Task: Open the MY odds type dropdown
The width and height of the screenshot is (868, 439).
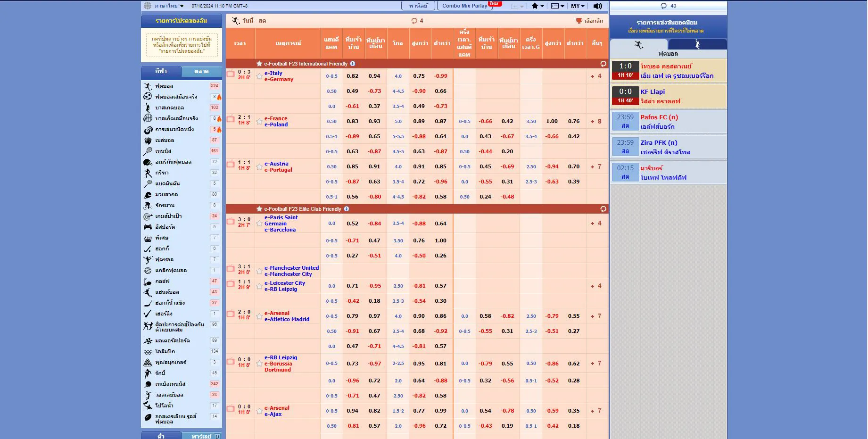Action: (x=578, y=6)
